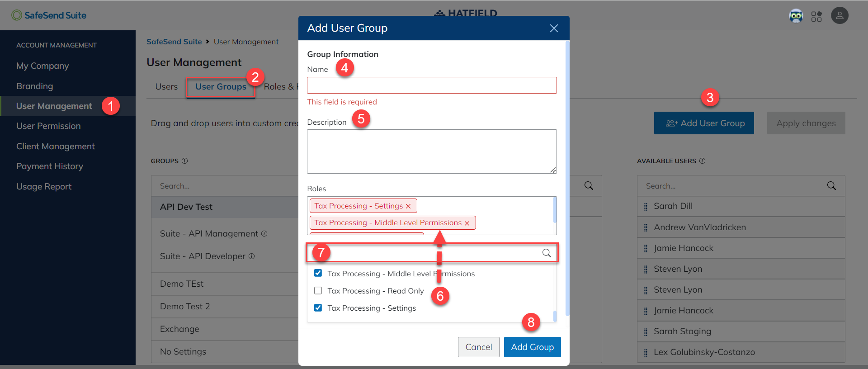Click the selected roles box scrollbar
Image resolution: width=868 pixels, height=369 pixels.
555,210
